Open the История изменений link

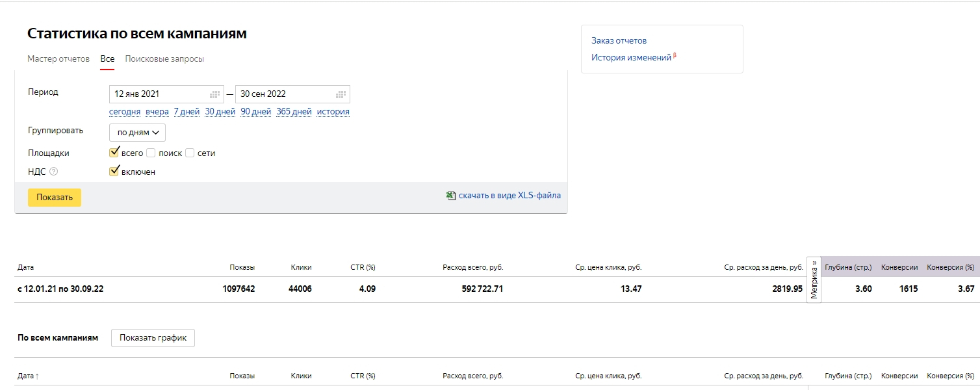pyautogui.click(x=631, y=58)
